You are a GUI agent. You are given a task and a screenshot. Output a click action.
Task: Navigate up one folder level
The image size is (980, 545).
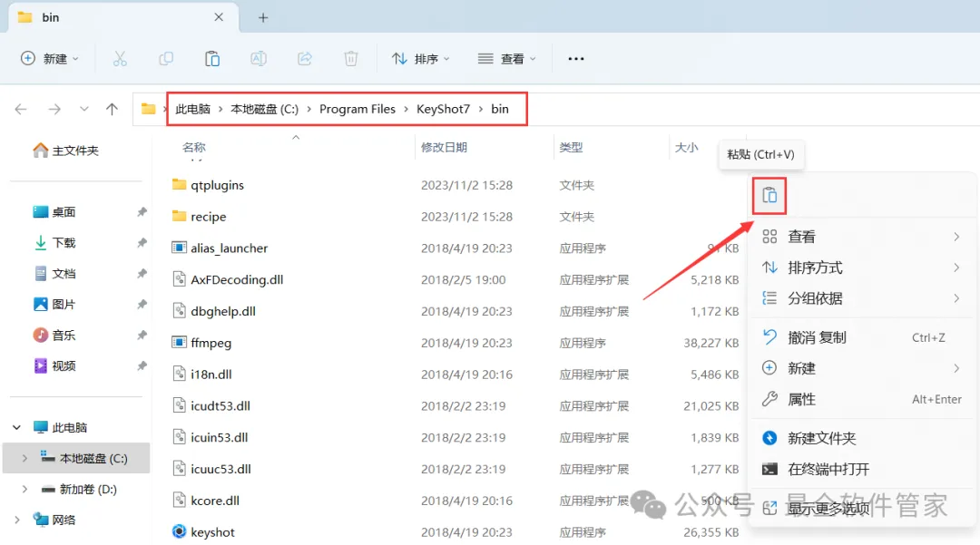click(x=112, y=109)
